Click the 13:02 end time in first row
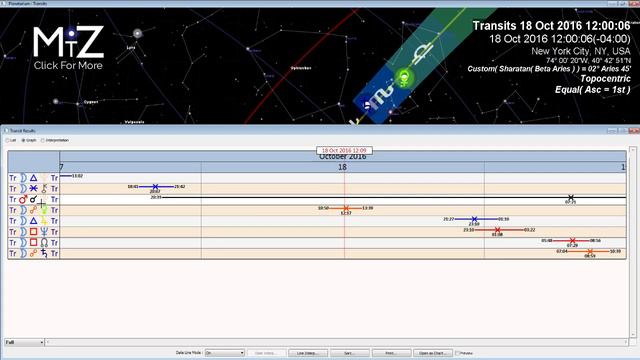This screenshot has width=640, height=360. coord(78,176)
